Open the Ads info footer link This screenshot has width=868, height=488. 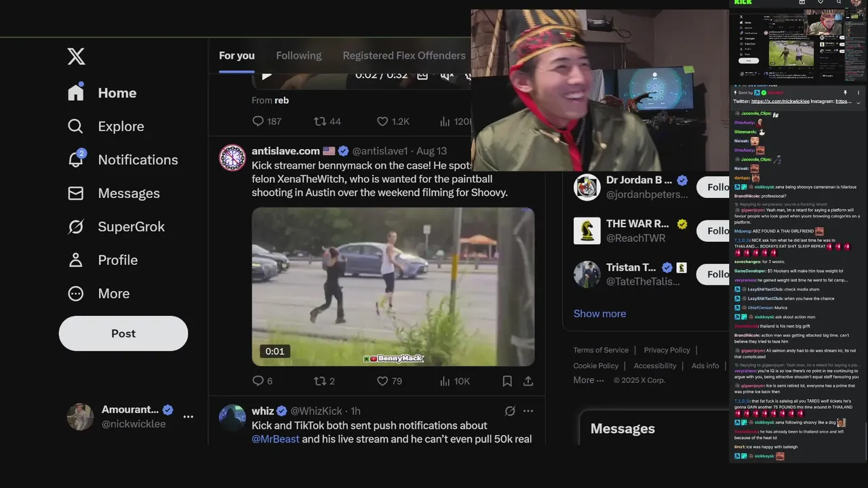[705, 365]
